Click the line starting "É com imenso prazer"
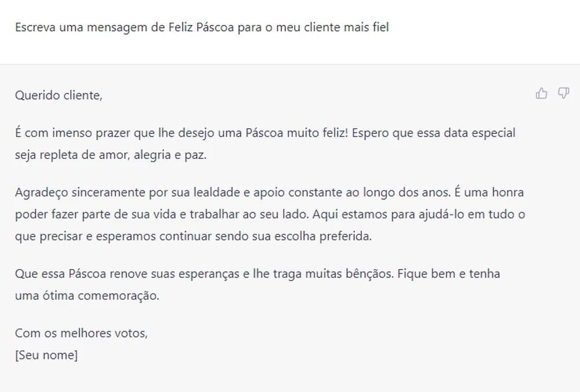The width and height of the screenshot is (580, 392). (265, 133)
